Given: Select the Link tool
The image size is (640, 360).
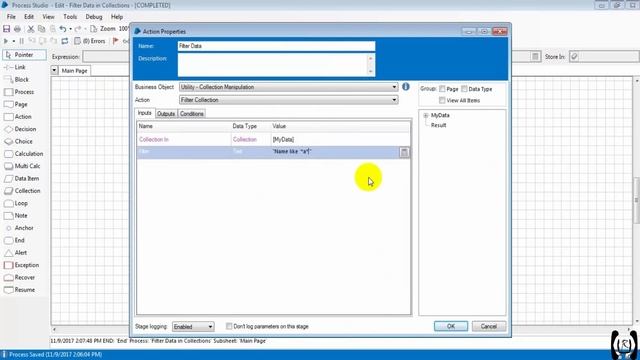Looking at the screenshot, I should pos(15,67).
